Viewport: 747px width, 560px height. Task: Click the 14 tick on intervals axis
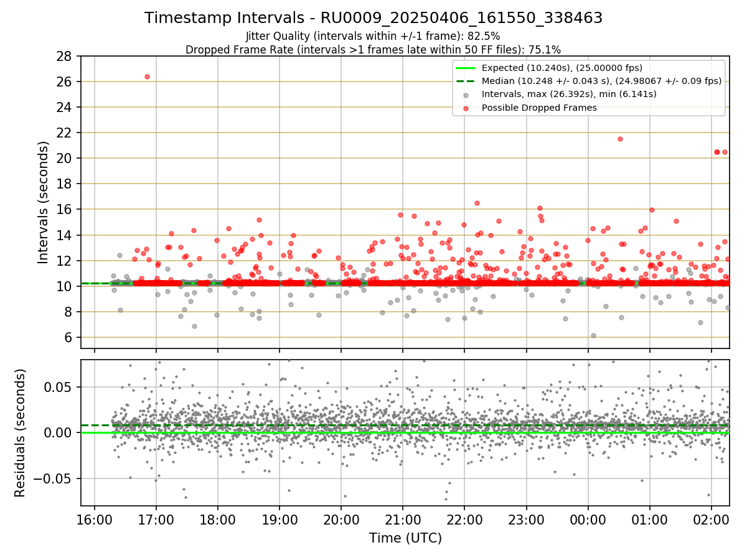tap(65, 235)
